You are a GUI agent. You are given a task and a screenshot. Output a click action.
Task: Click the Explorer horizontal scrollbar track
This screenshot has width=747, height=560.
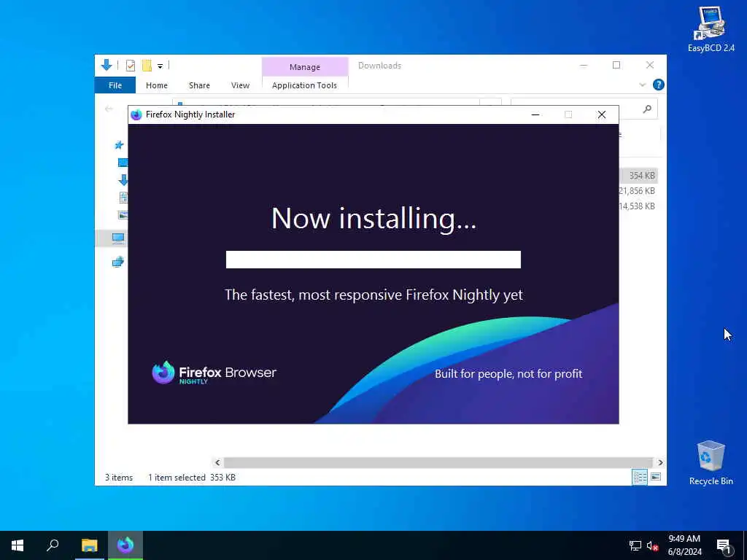[438, 462]
